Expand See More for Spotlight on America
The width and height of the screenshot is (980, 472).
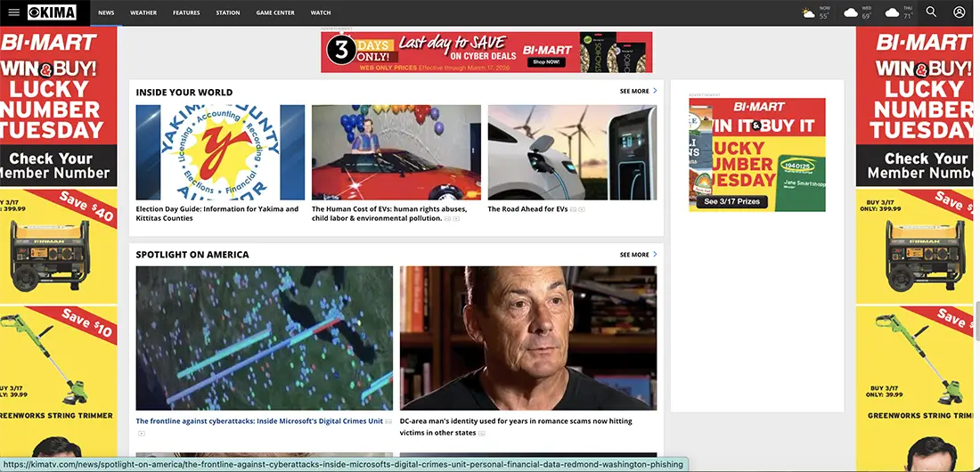point(638,255)
